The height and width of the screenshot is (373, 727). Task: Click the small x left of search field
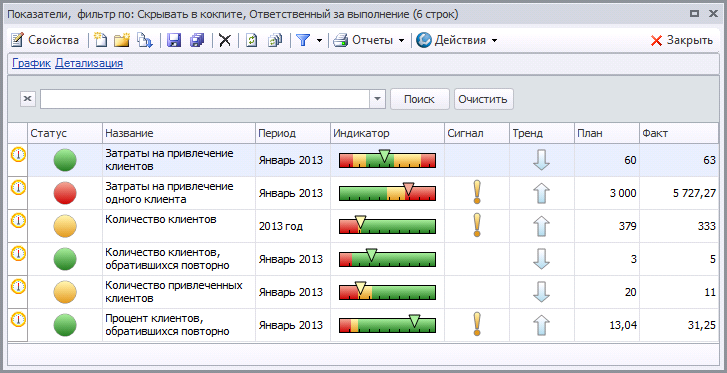coord(28,99)
